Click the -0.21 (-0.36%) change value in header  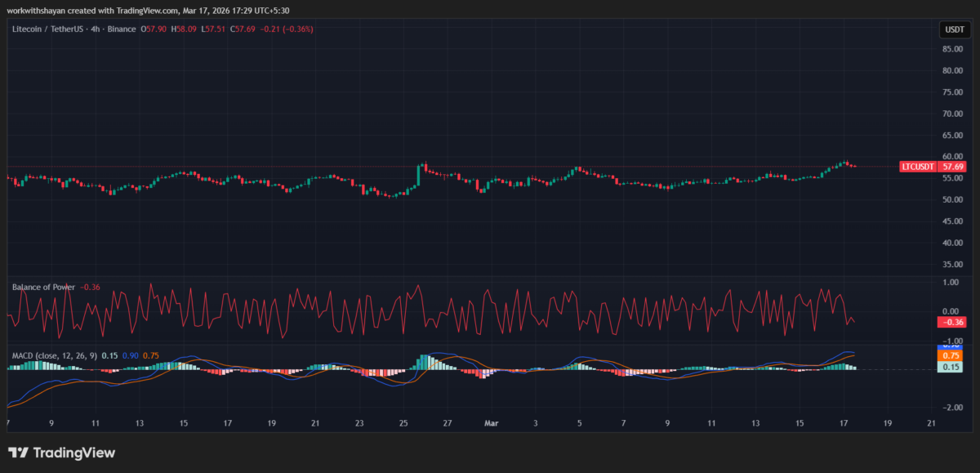tap(287, 29)
